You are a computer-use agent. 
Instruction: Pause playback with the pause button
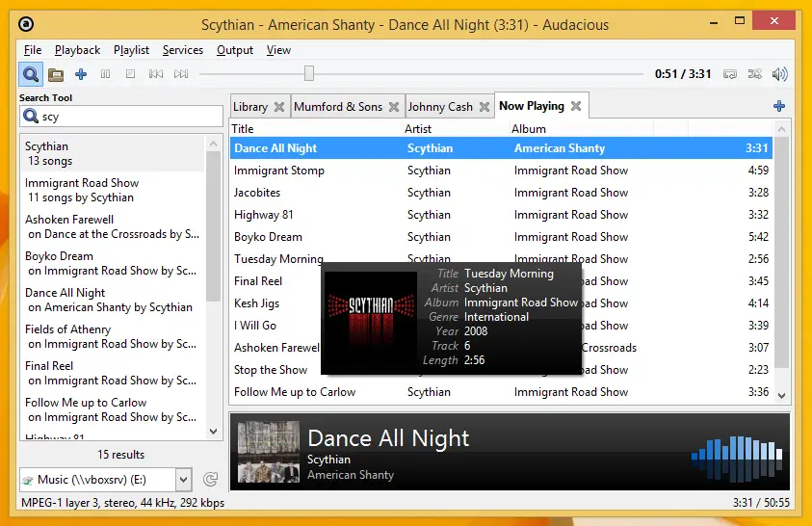[106, 74]
